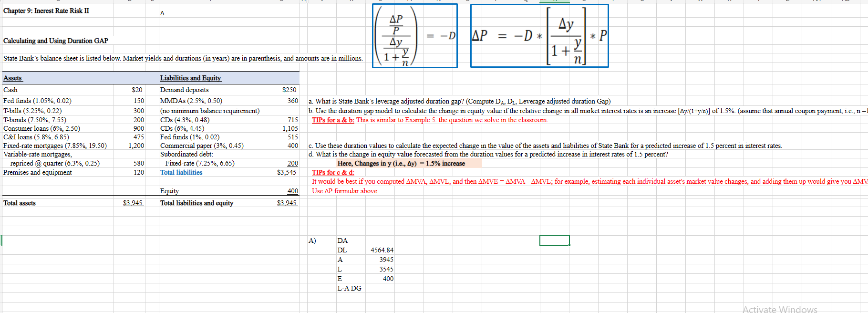Click the 'T-bonds (7.50%, 7.55)' cell
This screenshot has height=313, width=868.
click(x=35, y=120)
